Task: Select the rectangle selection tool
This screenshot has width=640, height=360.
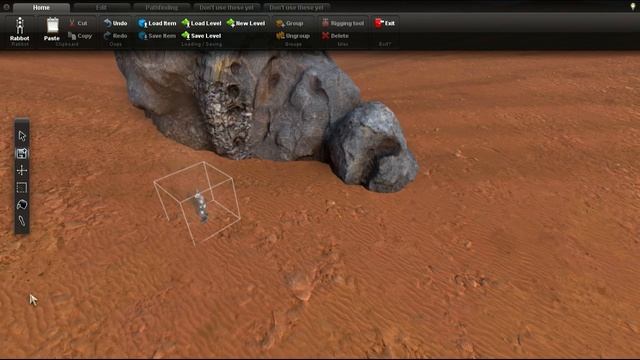Action: [22, 187]
